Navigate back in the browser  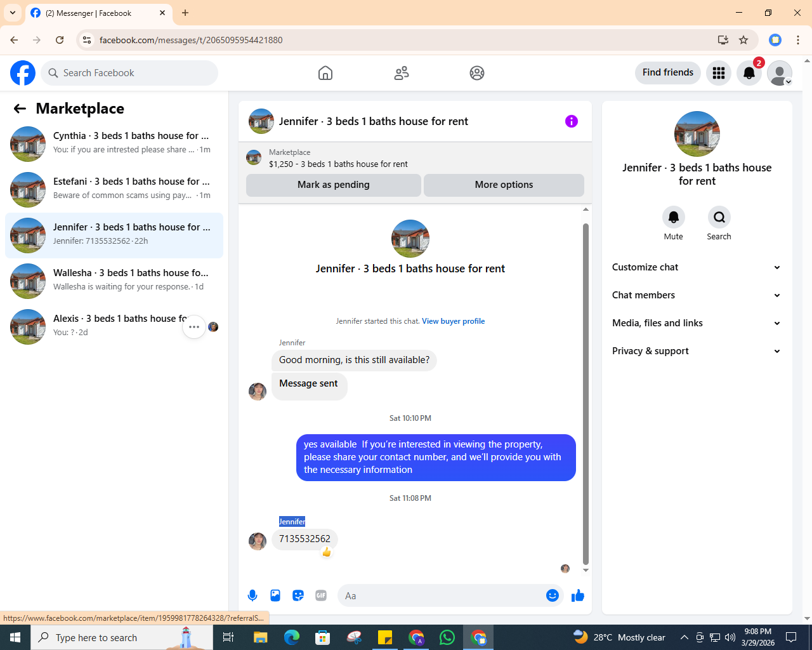click(14, 40)
